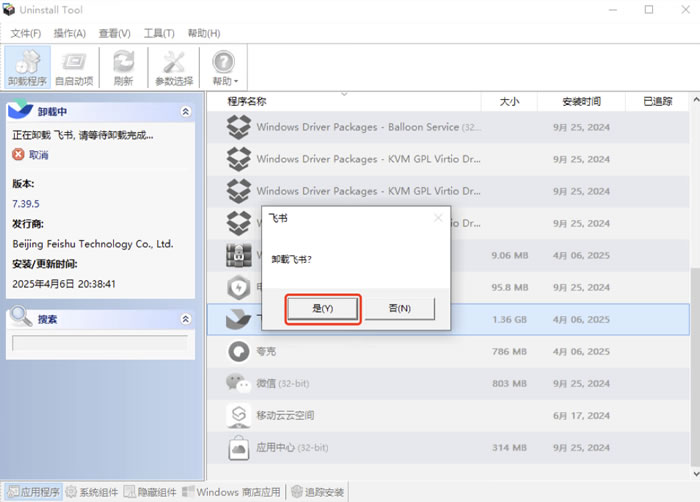Sort list by 大小 column header
The image size is (700, 502).
(x=508, y=101)
